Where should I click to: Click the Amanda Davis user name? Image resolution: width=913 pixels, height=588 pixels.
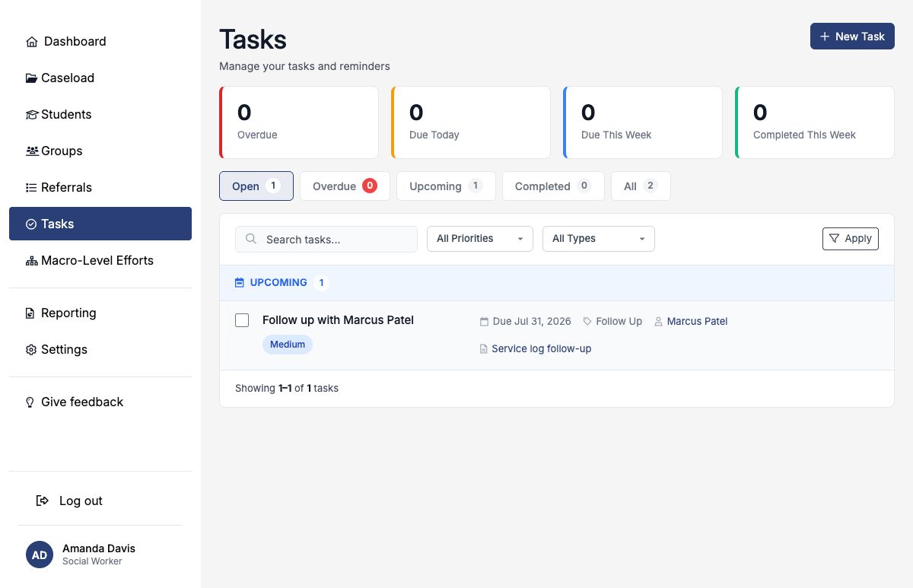99,548
